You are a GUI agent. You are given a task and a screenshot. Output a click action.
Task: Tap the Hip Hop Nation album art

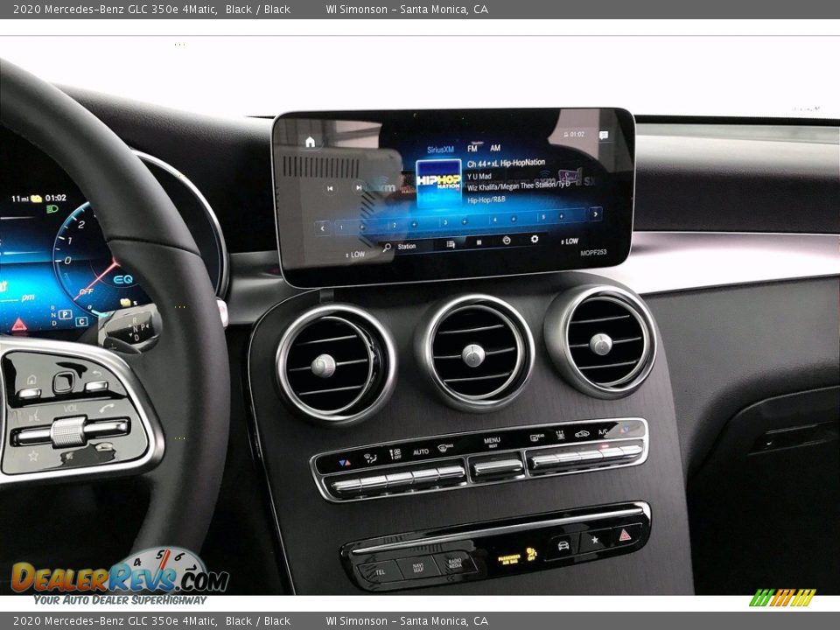click(438, 183)
